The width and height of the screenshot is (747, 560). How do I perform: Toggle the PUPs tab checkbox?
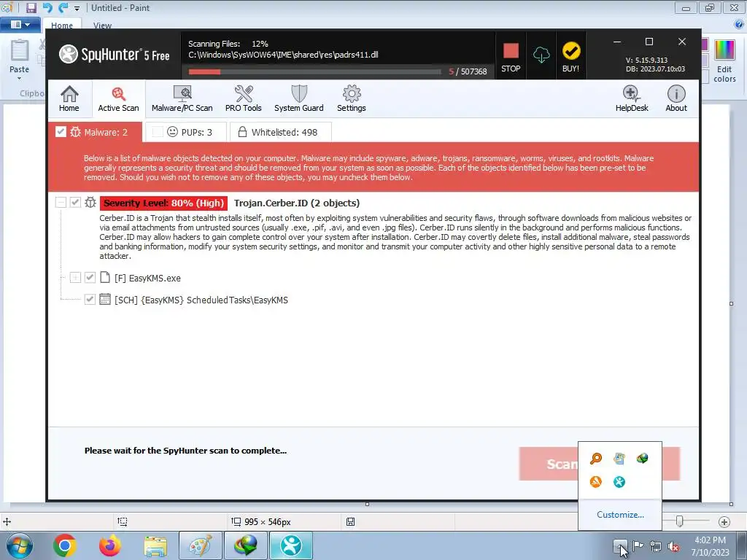click(x=158, y=132)
